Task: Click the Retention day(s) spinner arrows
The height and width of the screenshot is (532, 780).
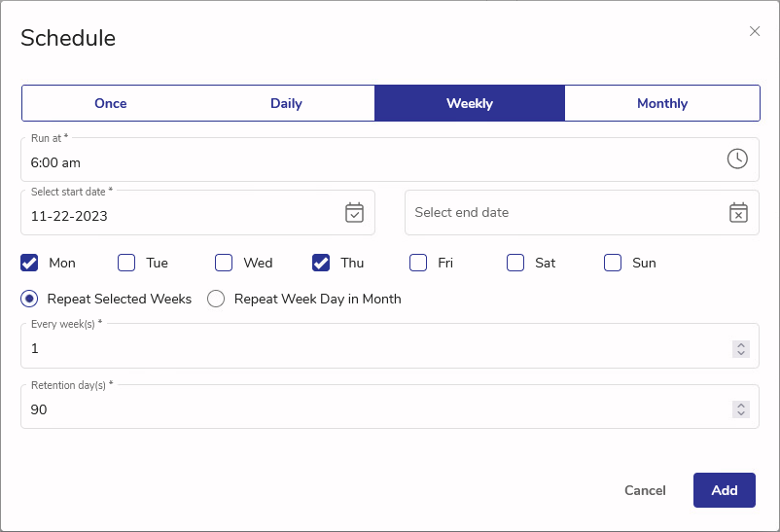Action: (x=741, y=409)
